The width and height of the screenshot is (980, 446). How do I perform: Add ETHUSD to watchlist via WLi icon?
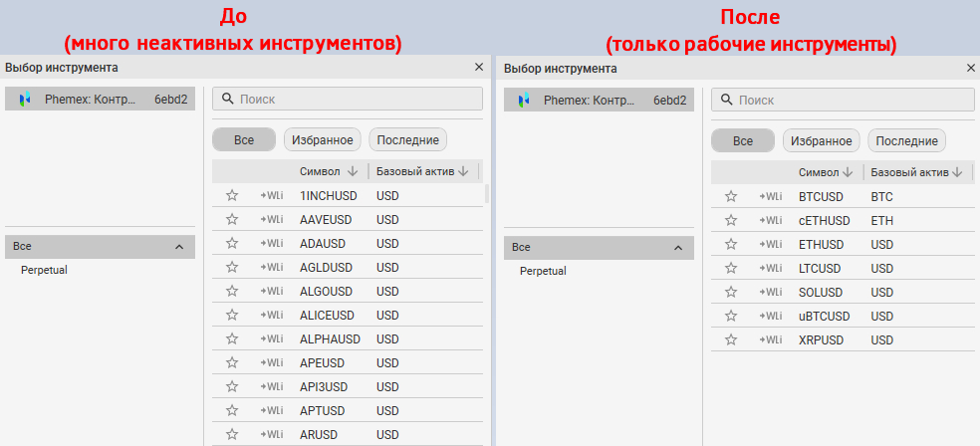coord(770,244)
